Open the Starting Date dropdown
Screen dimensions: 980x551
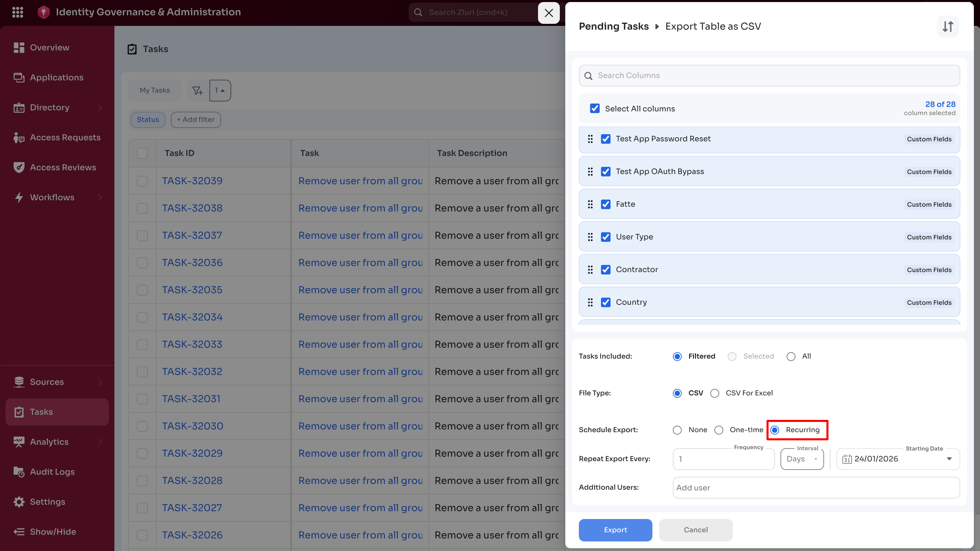click(950, 459)
